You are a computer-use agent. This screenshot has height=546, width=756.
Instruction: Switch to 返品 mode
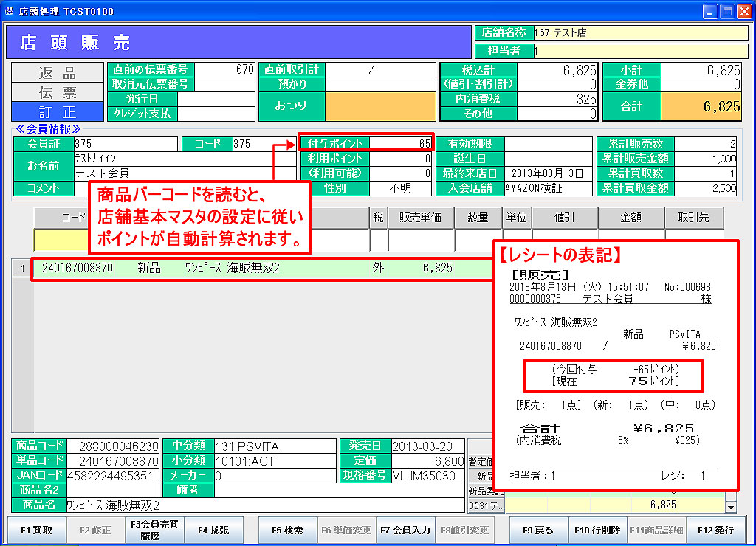click(x=58, y=73)
